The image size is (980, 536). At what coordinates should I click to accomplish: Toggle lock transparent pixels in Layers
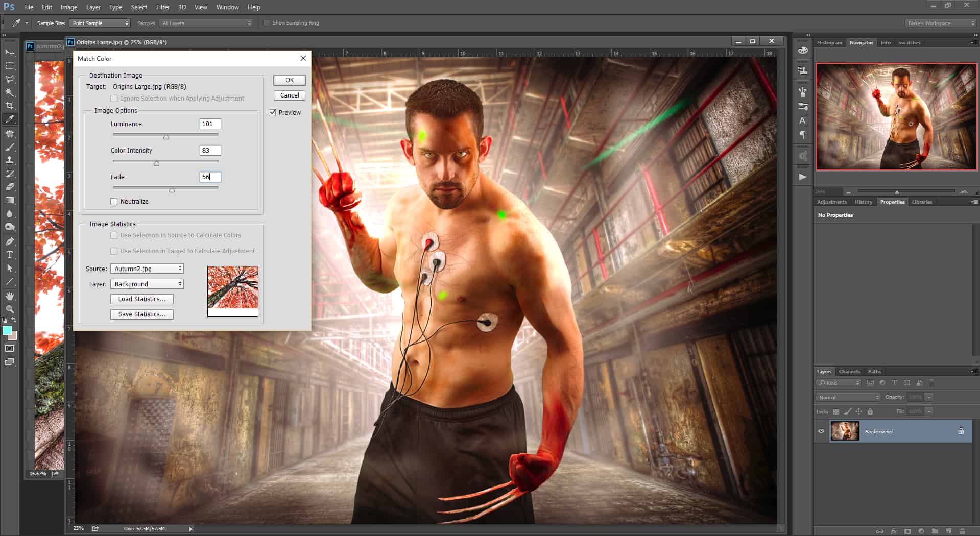[x=836, y=411]
